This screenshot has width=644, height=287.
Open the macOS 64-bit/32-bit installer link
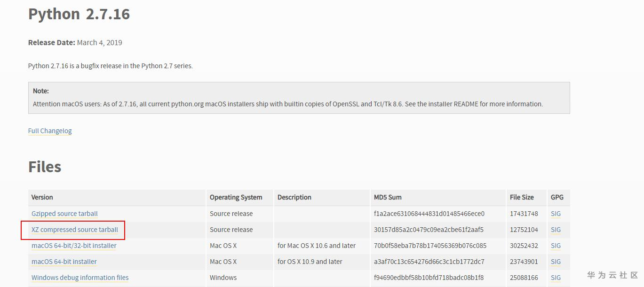[x=74, y=246]
